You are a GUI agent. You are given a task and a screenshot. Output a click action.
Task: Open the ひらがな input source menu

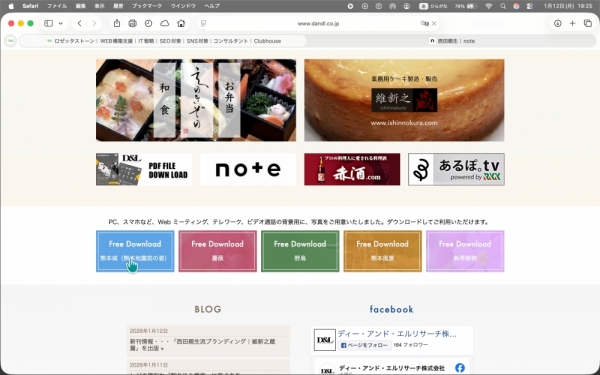point(434,6)
